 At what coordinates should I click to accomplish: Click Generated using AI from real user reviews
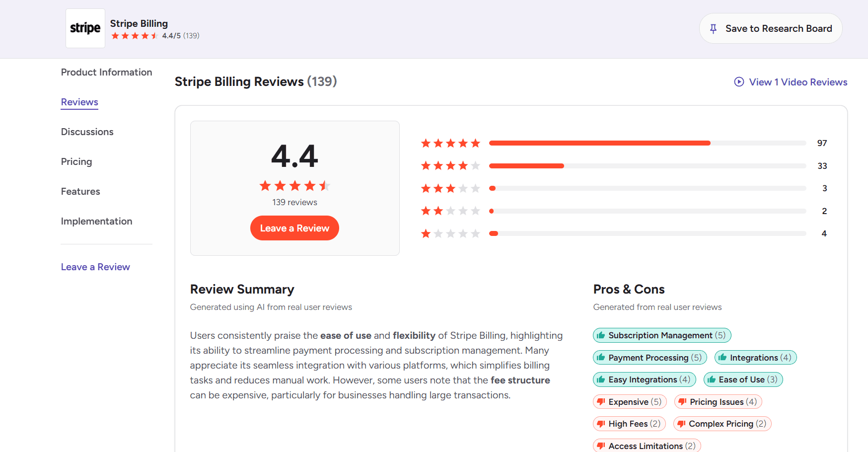(271, 307)
